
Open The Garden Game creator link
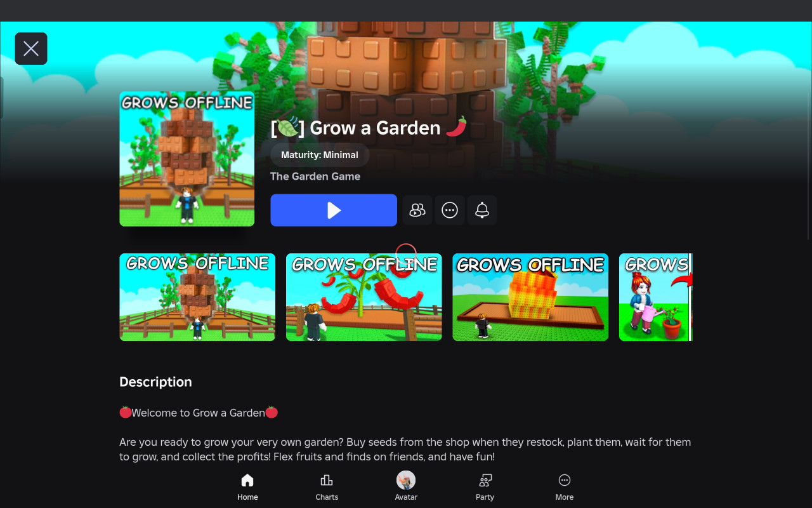[315, 177]
